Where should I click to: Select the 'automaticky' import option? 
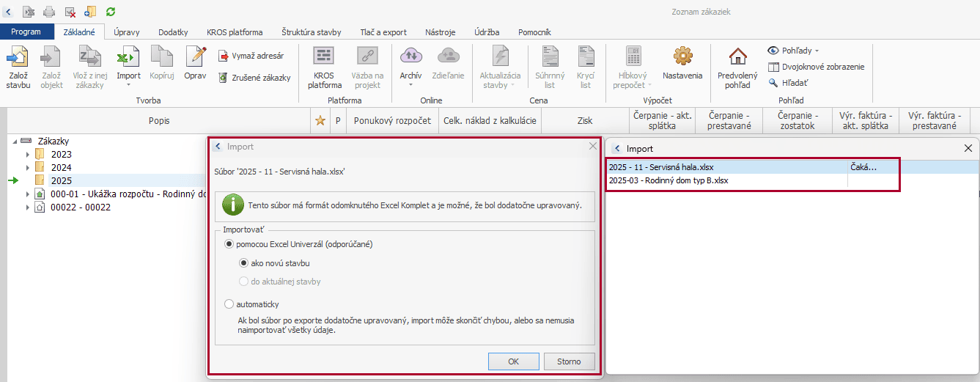tap(229, 304)
